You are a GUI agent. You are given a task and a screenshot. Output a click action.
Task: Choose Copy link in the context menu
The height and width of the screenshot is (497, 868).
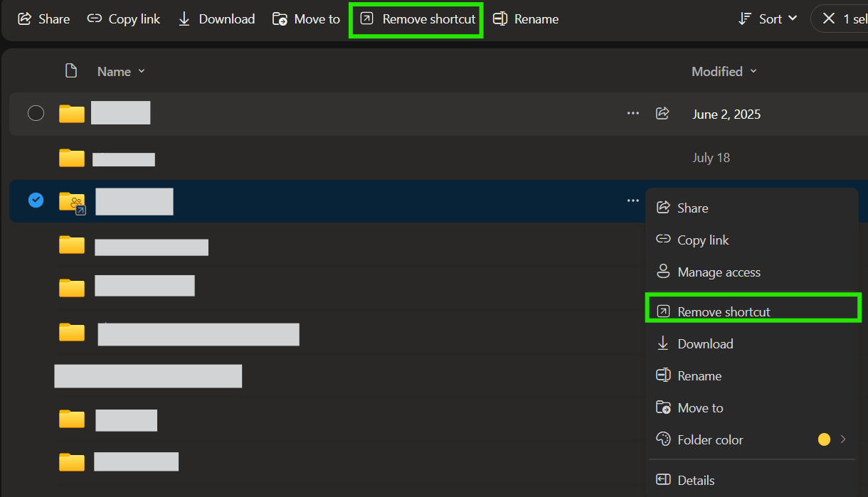coord(752,240)
